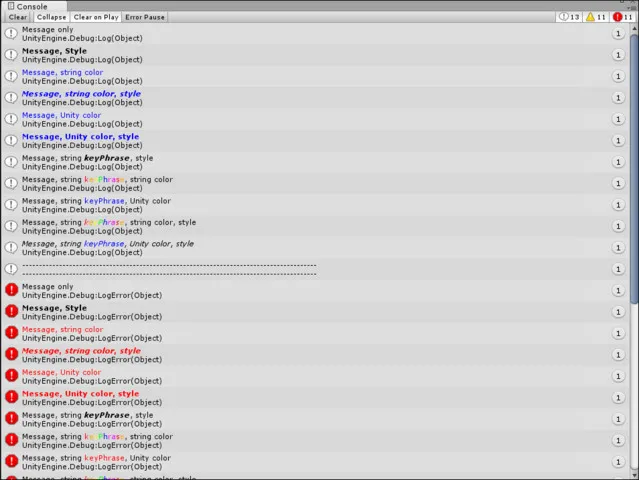
Task: Click the scrollbar down arrow
Action: (634, 475)
